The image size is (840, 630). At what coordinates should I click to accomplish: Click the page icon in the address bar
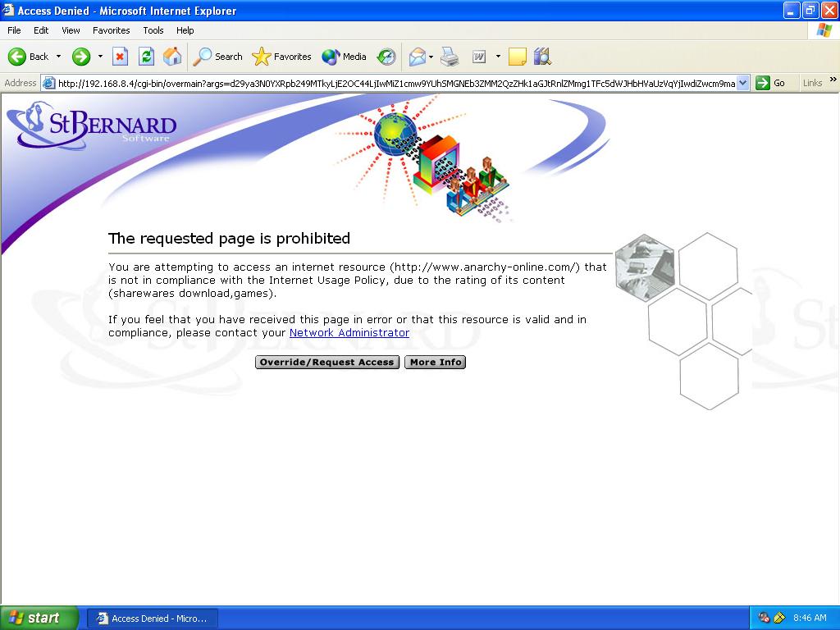coord(48,83)
